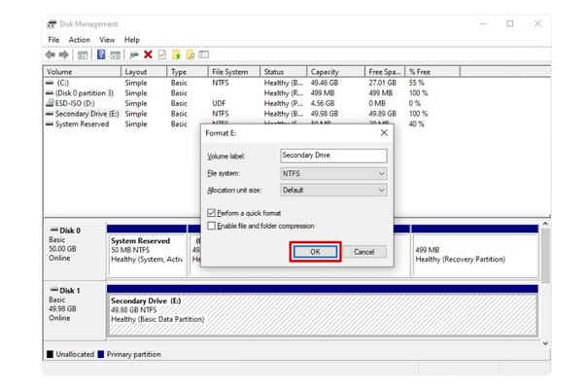
Task: Click the red X Delete icon
Action: pos(148,54)
